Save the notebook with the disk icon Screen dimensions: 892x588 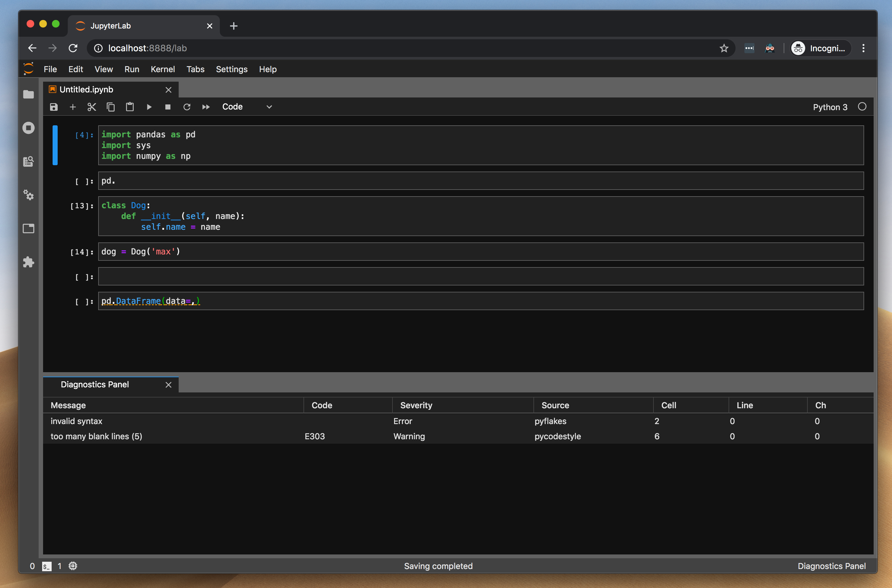click(x=54, y=107)
